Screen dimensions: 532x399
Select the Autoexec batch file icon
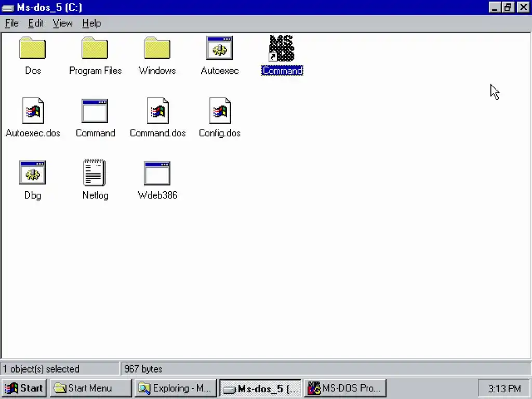pos(220,48)
